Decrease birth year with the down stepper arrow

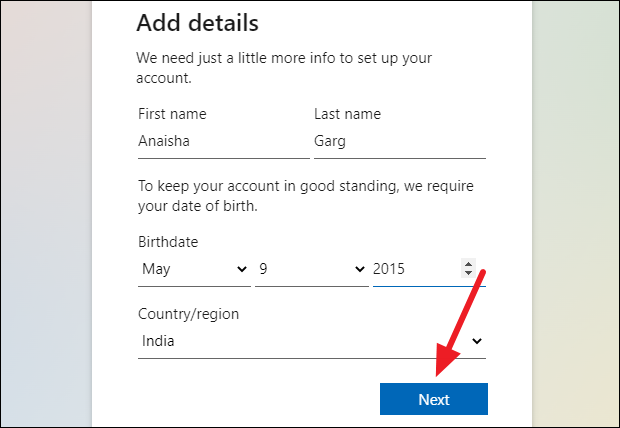[467, 274]
